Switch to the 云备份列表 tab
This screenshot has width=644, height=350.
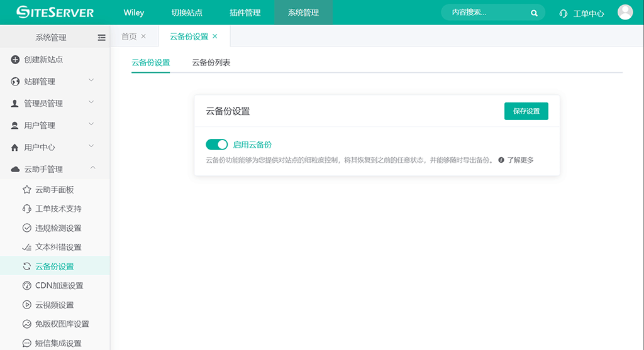[211, 63]
